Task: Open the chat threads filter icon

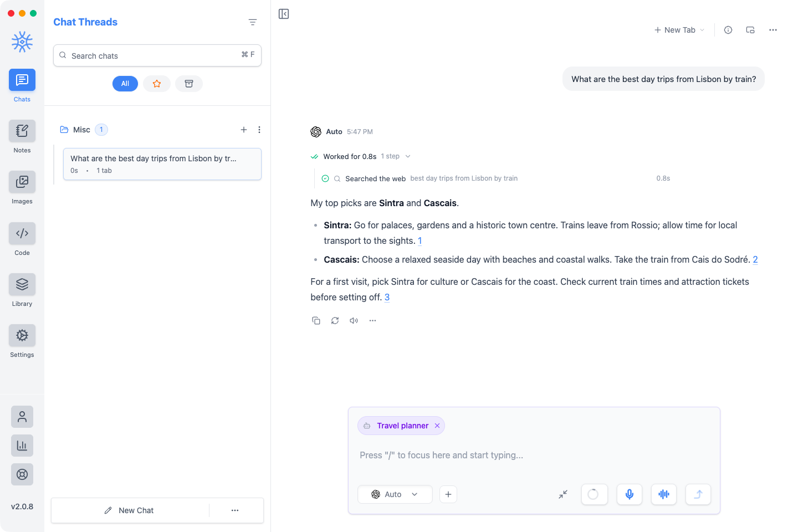Action: (253, 22)
